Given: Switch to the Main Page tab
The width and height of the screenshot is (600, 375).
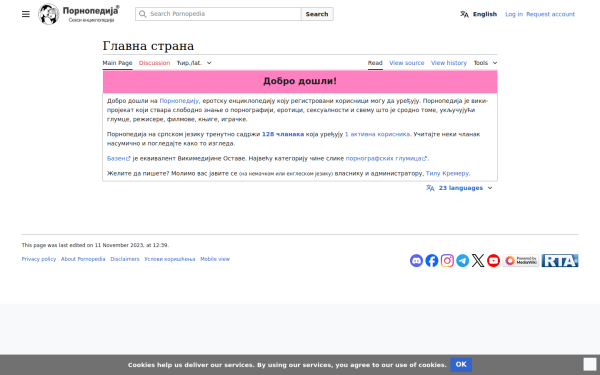Looking at the screenshot, I should coord(117,63).
